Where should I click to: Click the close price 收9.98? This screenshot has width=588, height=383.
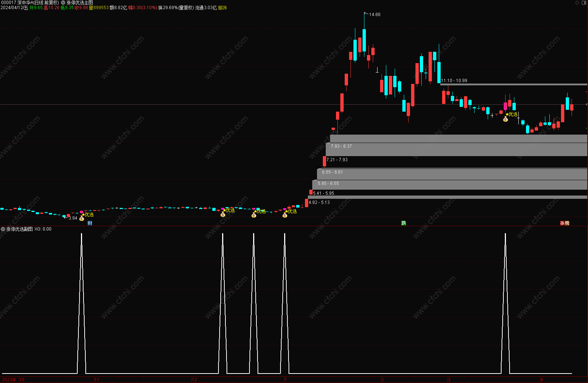[x=81, y=8]
